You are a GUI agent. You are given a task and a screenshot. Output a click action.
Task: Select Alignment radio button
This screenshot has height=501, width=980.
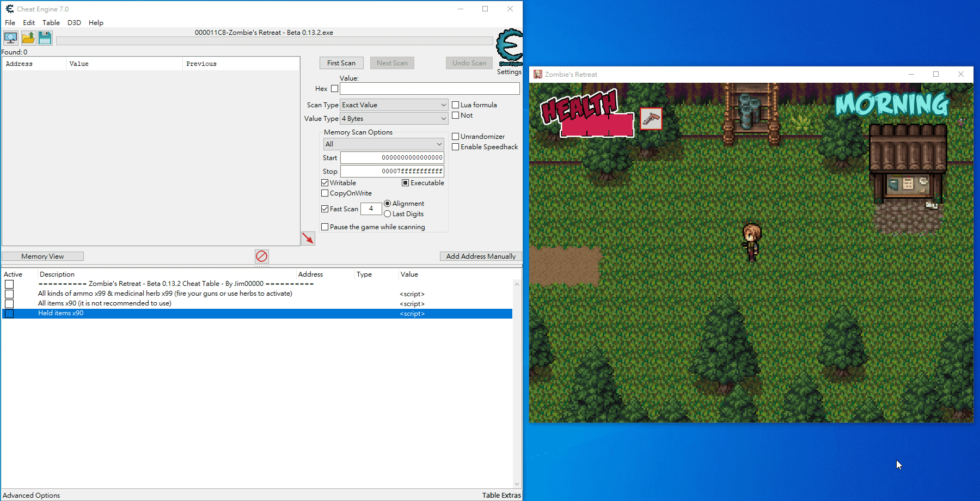click(x=387, y=204)
